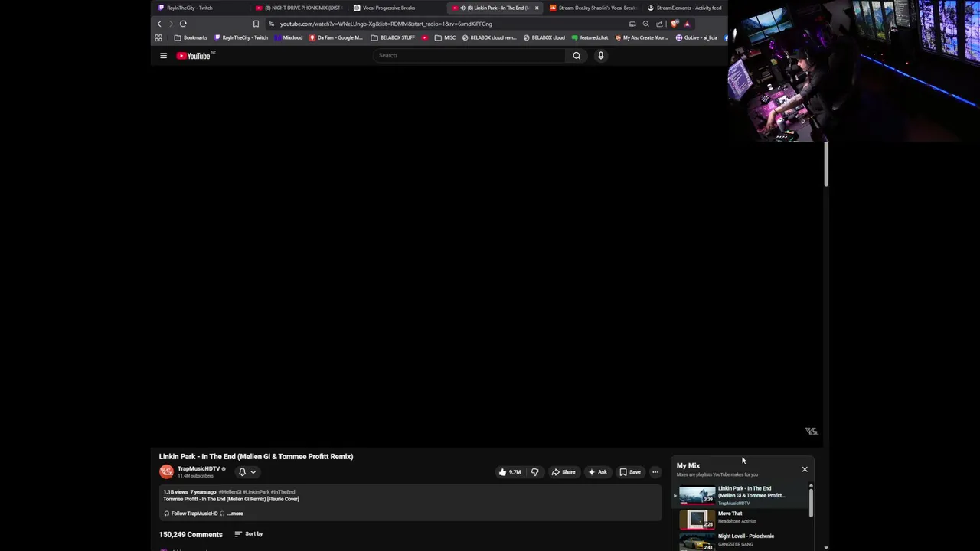This screenshot has width=980, height=551.
Task: Click #LinkinPark hashtag in description
Action: [x=256, y=492]
